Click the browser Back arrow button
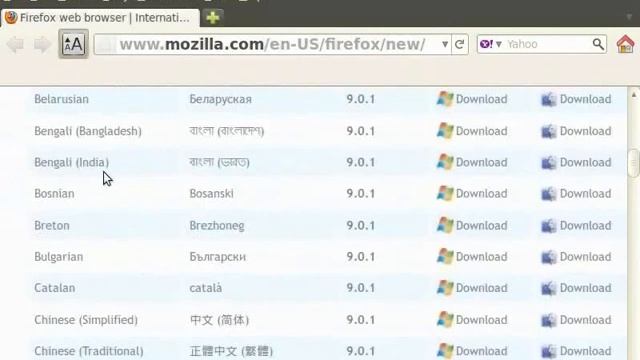 16,44
